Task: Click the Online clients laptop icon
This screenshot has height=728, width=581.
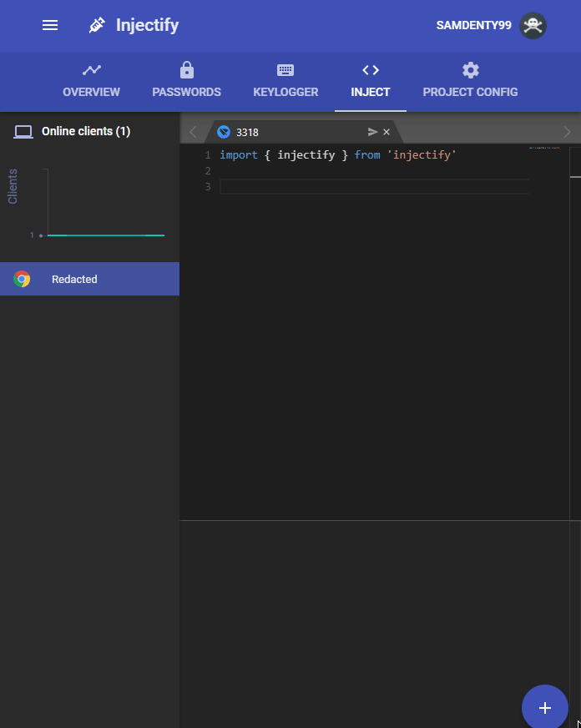Action: [x=23, y=132]
